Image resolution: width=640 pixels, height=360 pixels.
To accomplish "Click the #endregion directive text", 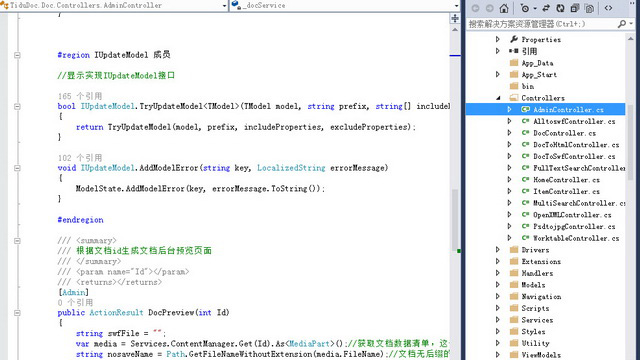I will [x=80, y=220].
